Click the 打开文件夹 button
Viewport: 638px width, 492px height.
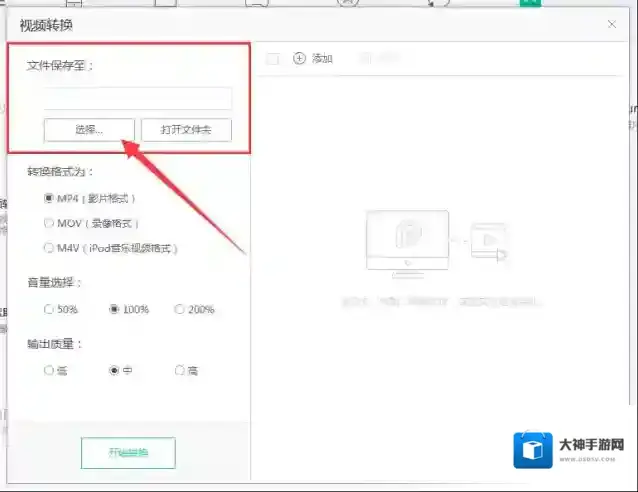pos(186,130)
